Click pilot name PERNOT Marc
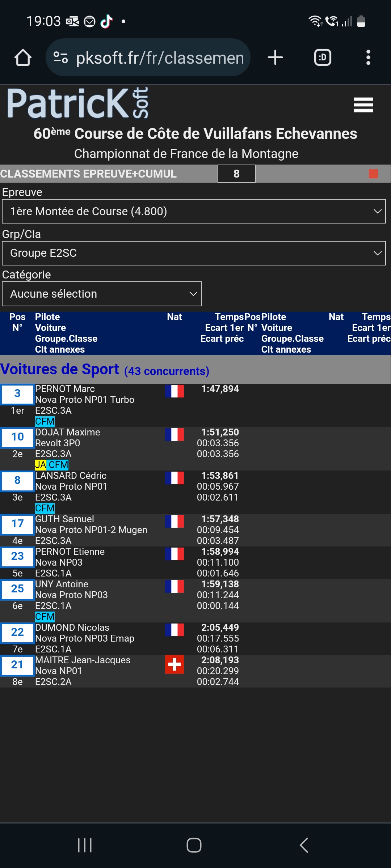 (65, 389)
